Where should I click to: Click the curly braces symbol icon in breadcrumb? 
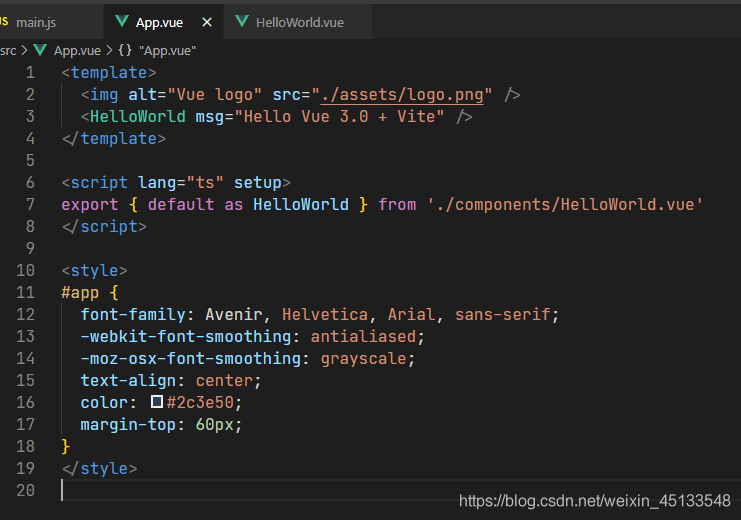[125, 50]
